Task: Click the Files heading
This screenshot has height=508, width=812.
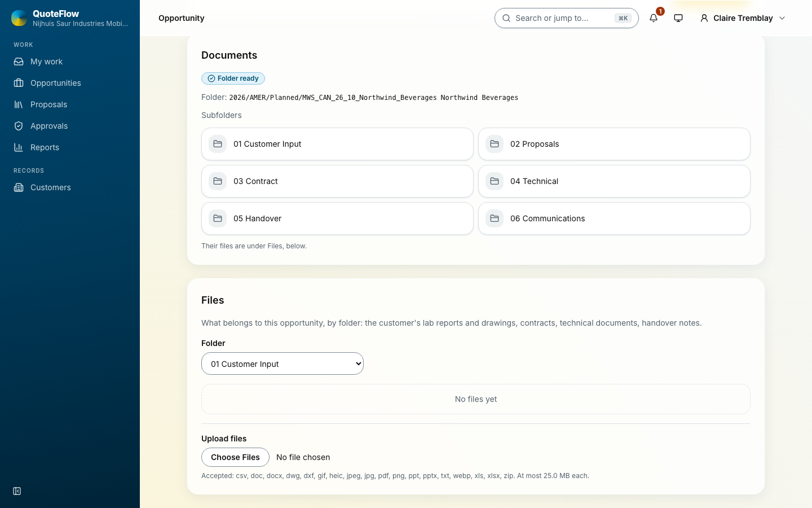Action: click(213, 300)
